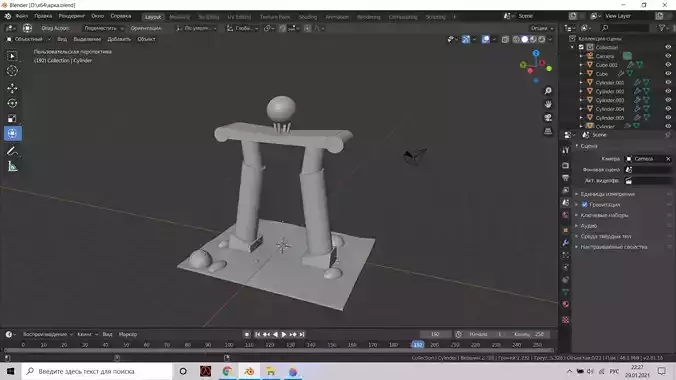Open the Глоба... transform orientation dropdown
This screenshot has width=676, height=380.
tap(242, 28)
